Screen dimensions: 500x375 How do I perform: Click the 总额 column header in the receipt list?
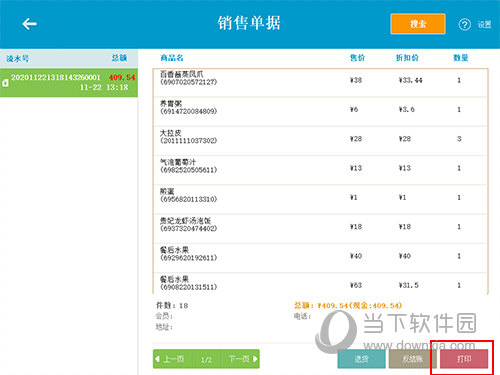click(x=119, y=58)
